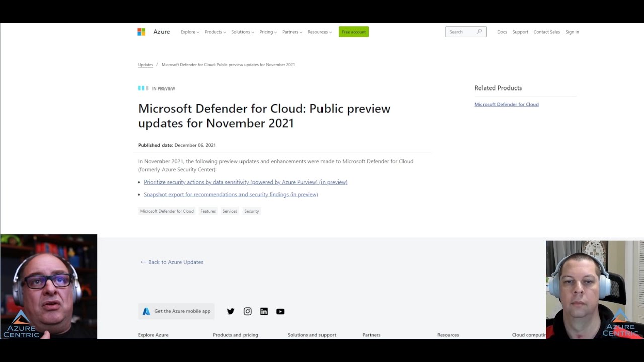The height and width of the screenshot is (362, 644).
Task: Click Sign in
Action: tap(572, 32)
